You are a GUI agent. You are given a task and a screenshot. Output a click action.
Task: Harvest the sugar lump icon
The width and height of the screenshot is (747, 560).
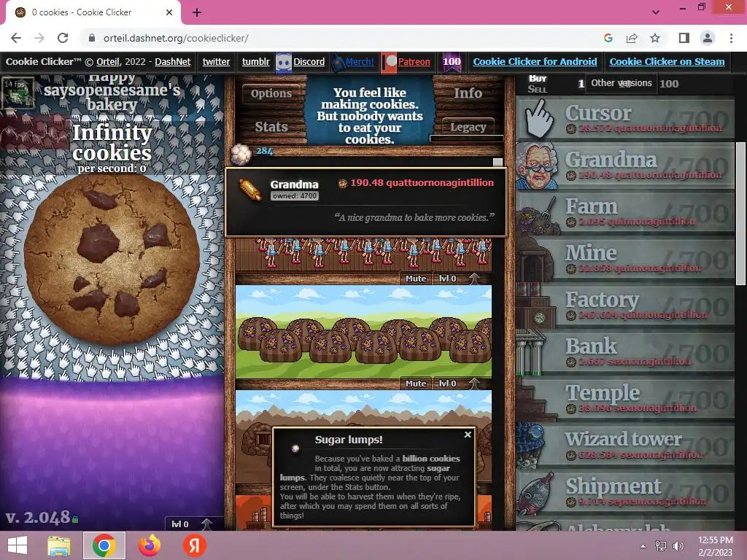coord(241,154)
